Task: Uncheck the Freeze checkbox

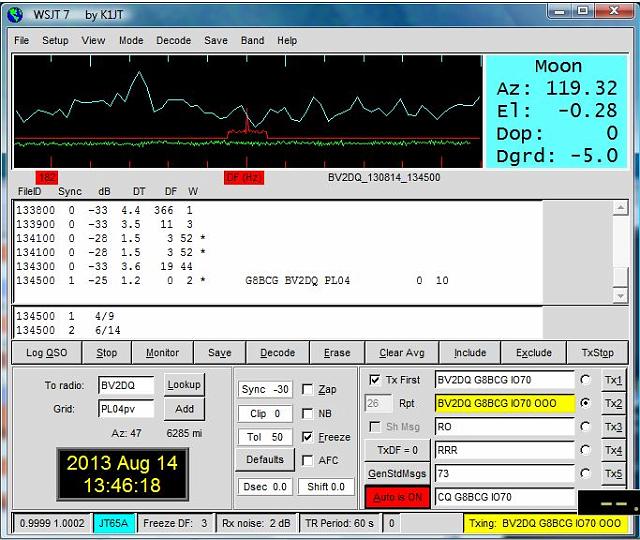Action: click(x=307, y=437)
